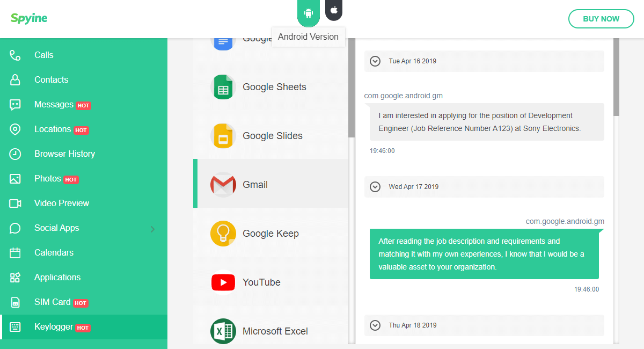Switch to the Apple iOS version tab
644x349 pixels.
click(x=334, y=10)
